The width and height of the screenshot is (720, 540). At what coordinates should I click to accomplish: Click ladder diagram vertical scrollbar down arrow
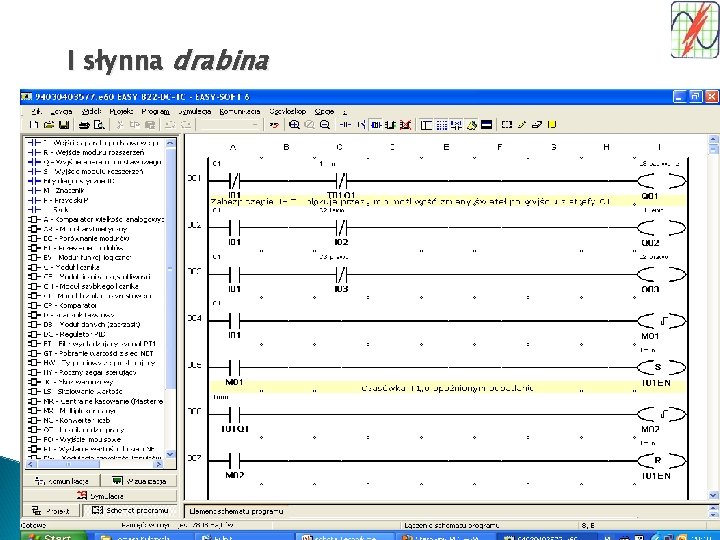(x=713, y=495)
